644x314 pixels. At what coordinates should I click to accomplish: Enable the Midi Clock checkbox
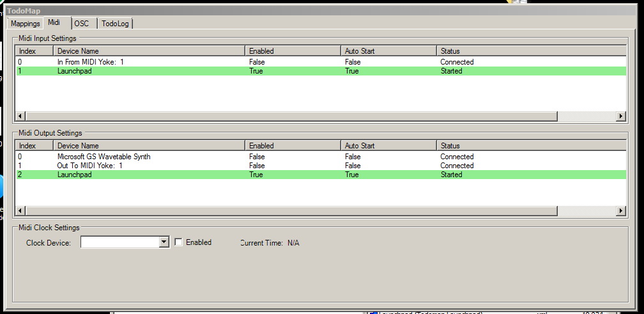point(179,242)
